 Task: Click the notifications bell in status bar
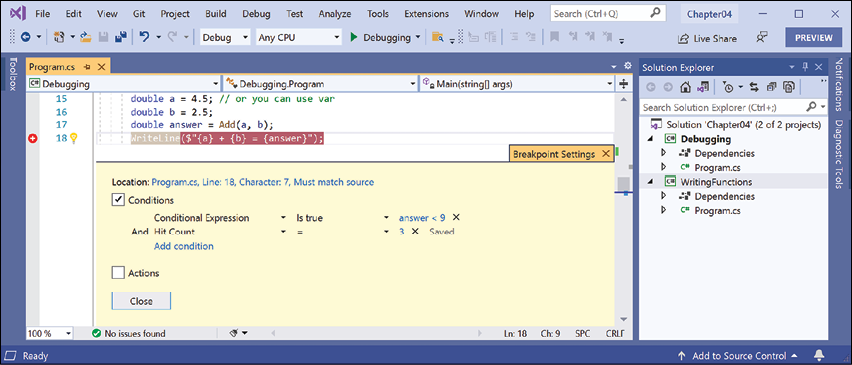(819, 356)
